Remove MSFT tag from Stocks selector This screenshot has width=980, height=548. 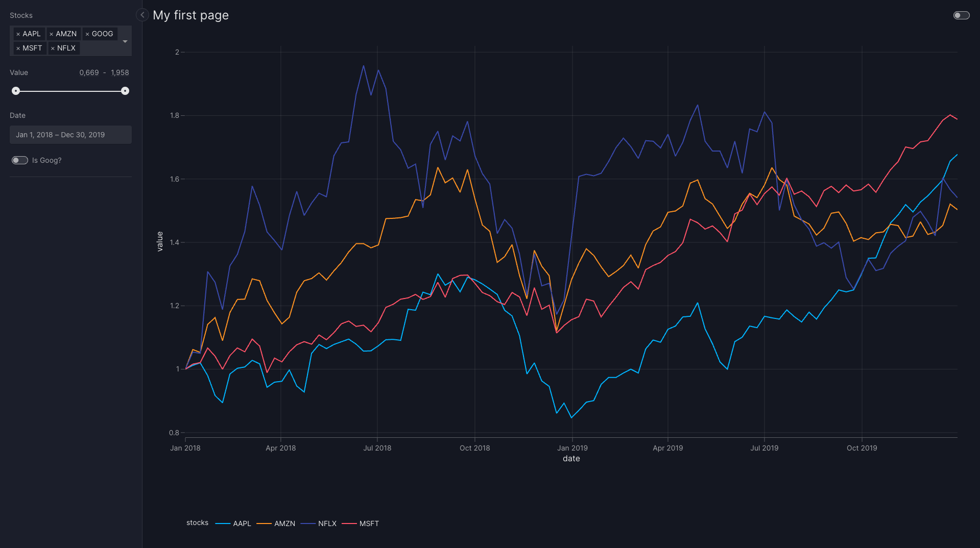[x=18, y=48]
